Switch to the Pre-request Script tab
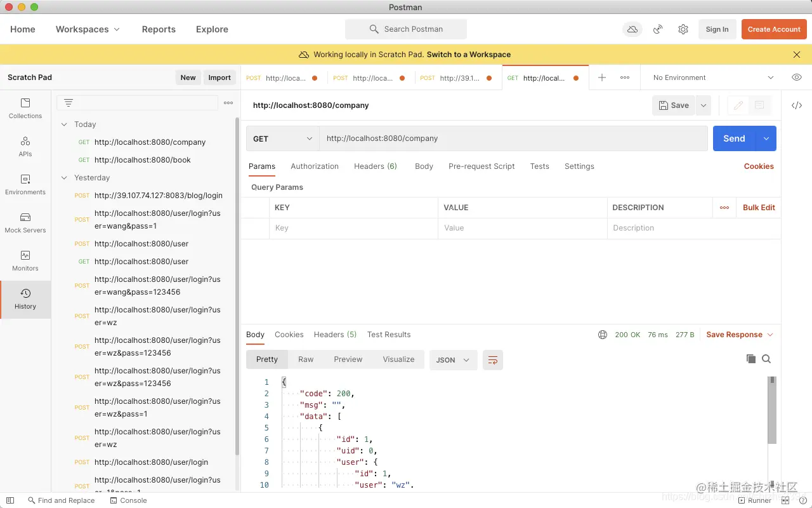 [x=481, y=166]
